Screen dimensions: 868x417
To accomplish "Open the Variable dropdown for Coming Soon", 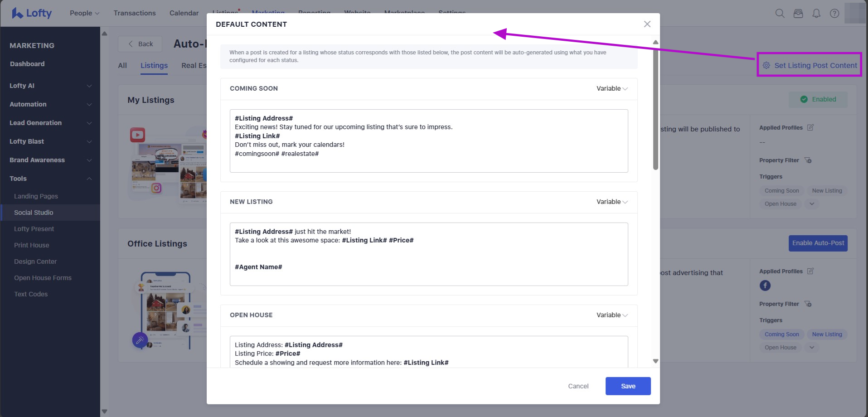I will [x=612, y=89].
